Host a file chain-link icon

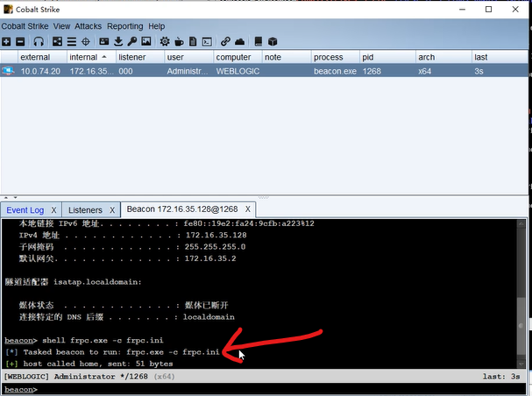coord(225,42)
